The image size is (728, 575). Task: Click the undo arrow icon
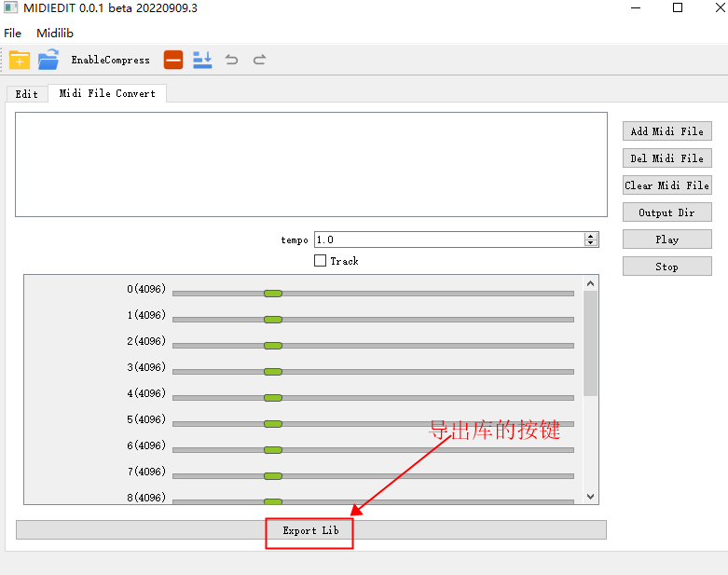pos(231,60)
